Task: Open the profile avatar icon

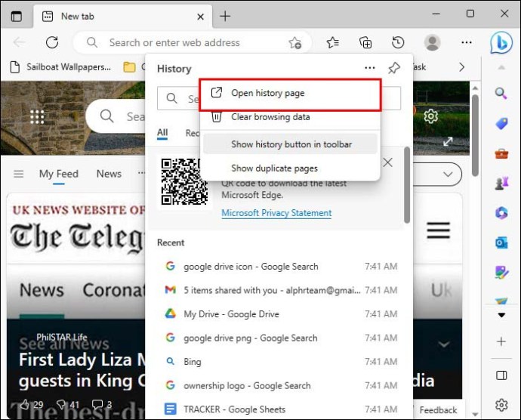Action: click(x=433, y=42)
